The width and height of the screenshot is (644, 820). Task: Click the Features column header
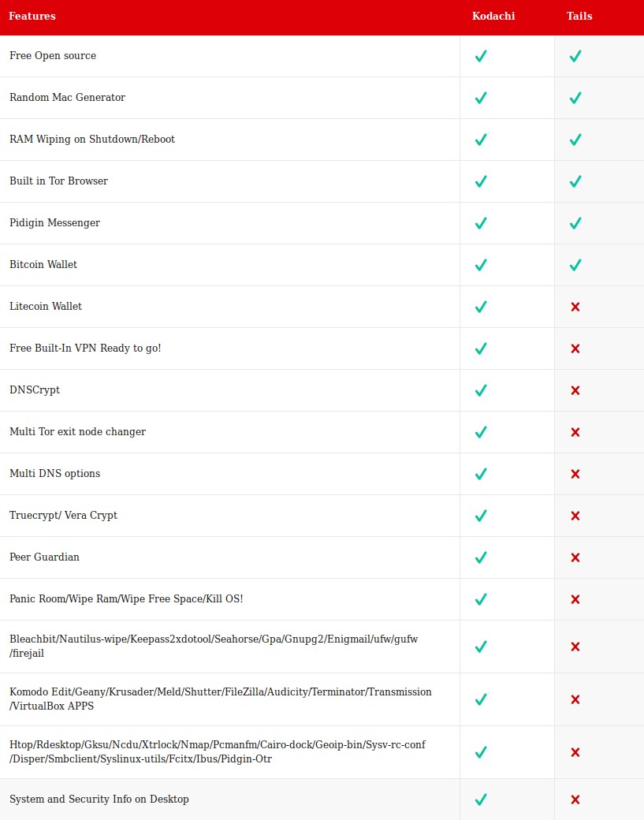pos(32,16)
